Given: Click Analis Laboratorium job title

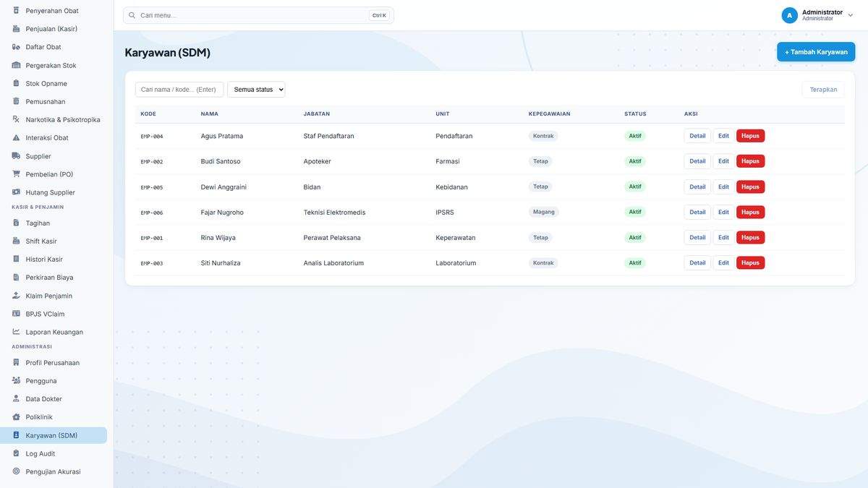Looking at the screenshot, I should tap(333, 263).
